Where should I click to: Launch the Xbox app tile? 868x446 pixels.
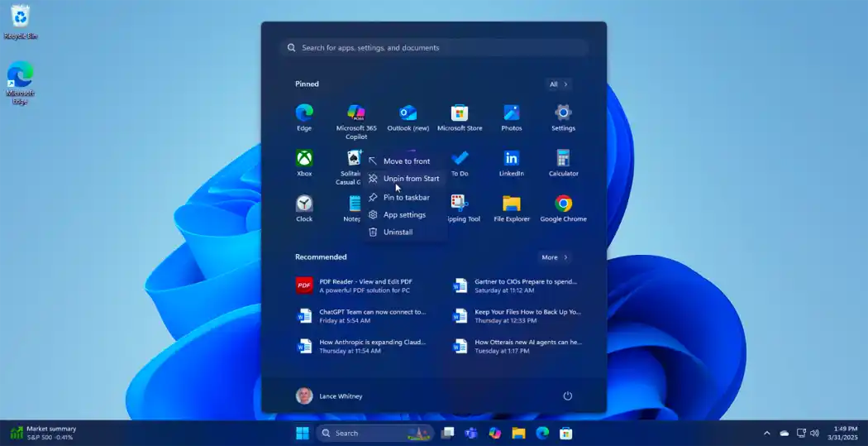click(x=304, y=164)
